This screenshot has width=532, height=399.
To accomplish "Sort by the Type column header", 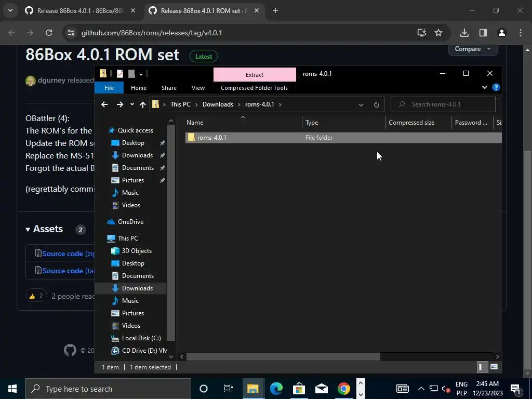I will [x=343, y=123].
